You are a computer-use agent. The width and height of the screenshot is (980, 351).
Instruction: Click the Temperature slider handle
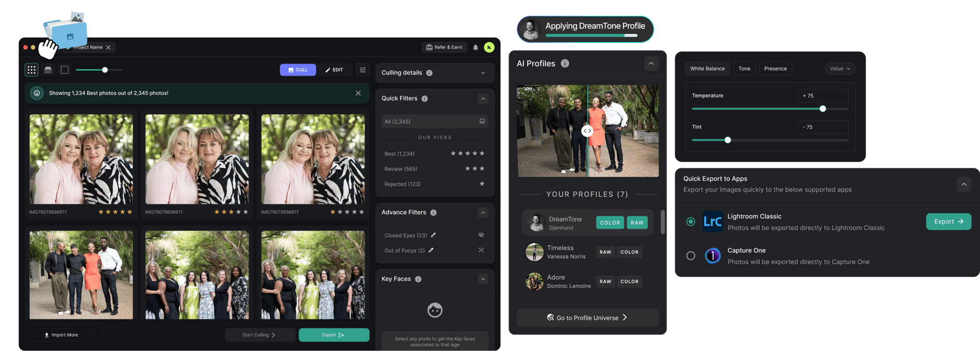823,109
